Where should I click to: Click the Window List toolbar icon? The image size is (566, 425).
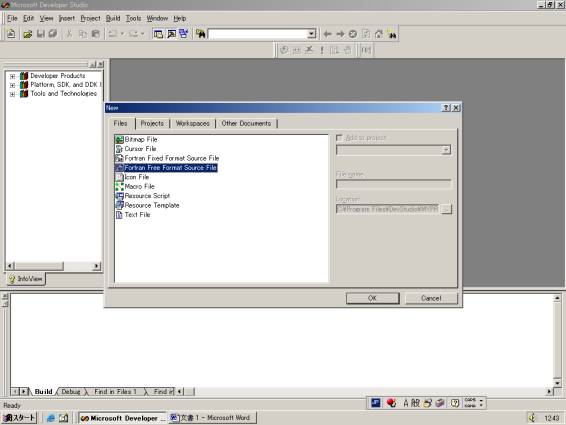[x=184, y=34]
